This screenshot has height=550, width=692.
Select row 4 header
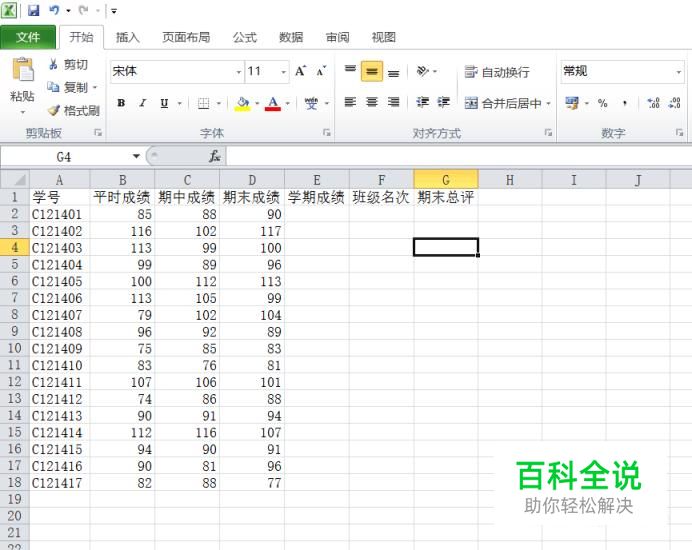coord(15,247)
